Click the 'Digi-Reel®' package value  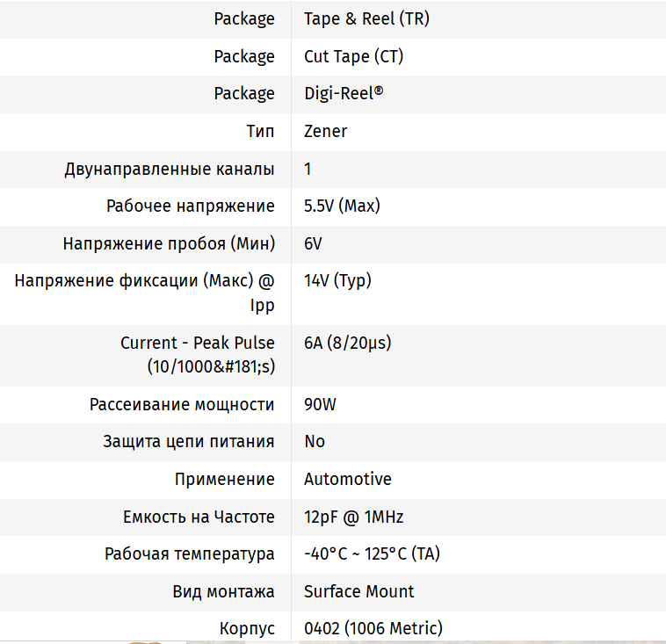(344, 93)
